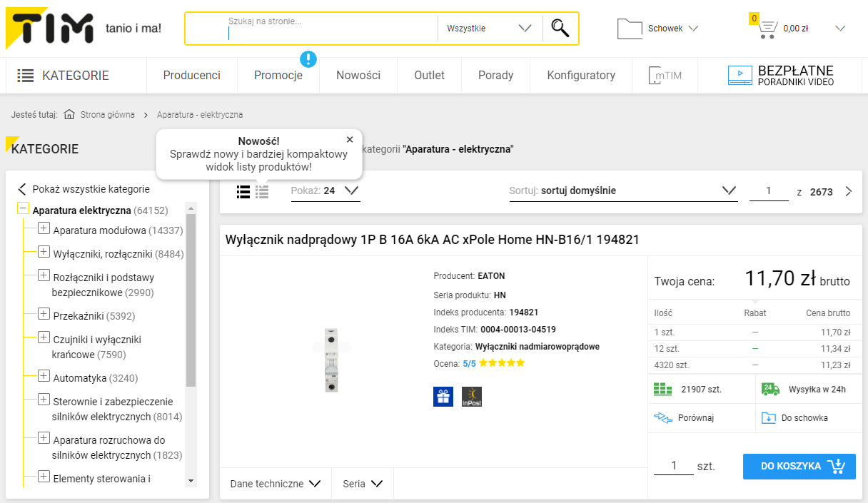This screenshot has height=503, width=868.
Task: Click the category list scrollbar down arrow
Action: coord(191,481)
